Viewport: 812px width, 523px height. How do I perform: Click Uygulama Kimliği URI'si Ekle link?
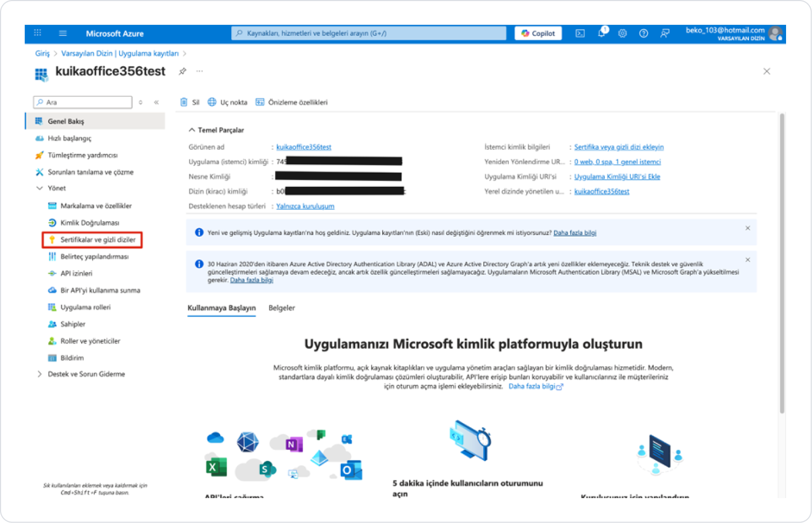[x=617, y=177]
